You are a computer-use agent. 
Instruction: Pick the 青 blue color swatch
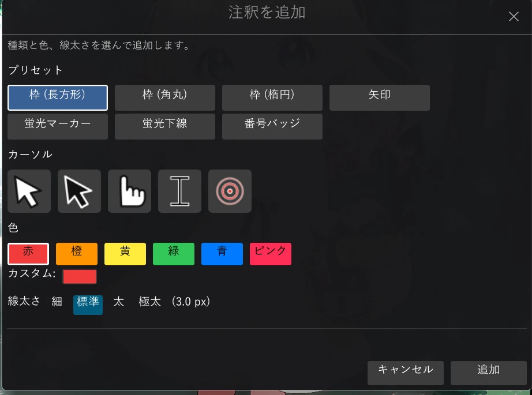tap(222, 254)
